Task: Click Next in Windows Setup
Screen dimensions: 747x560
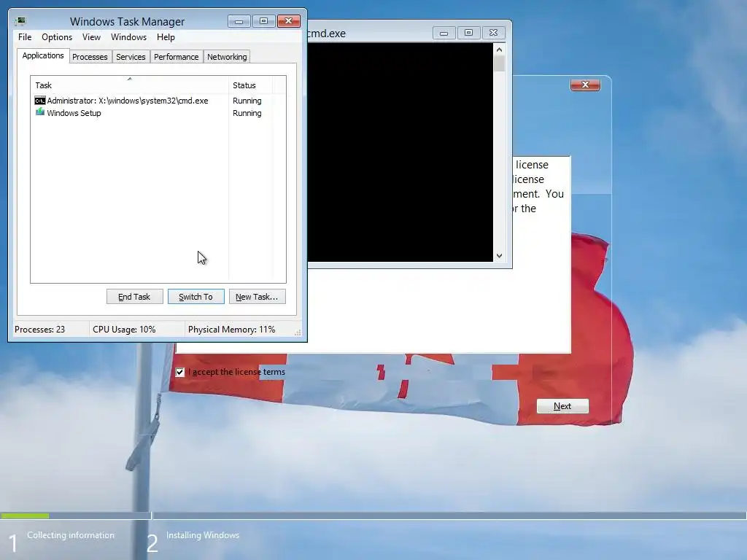Action: [562, 406]
